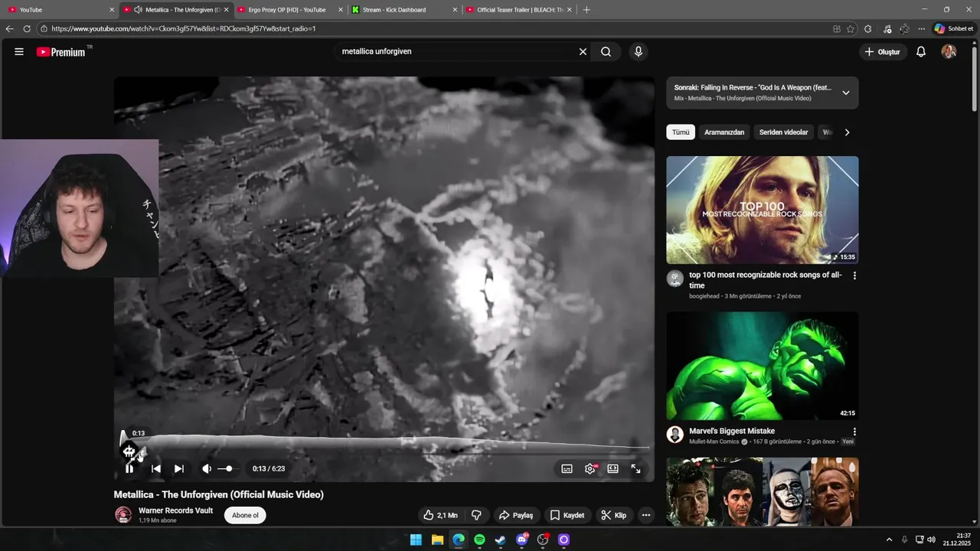Clear the search box text
The image size is (980, 551).
coord(583,52)
